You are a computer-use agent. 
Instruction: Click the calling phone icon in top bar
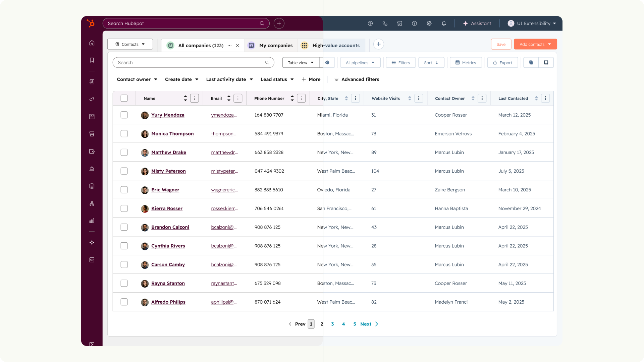point(385,23)
